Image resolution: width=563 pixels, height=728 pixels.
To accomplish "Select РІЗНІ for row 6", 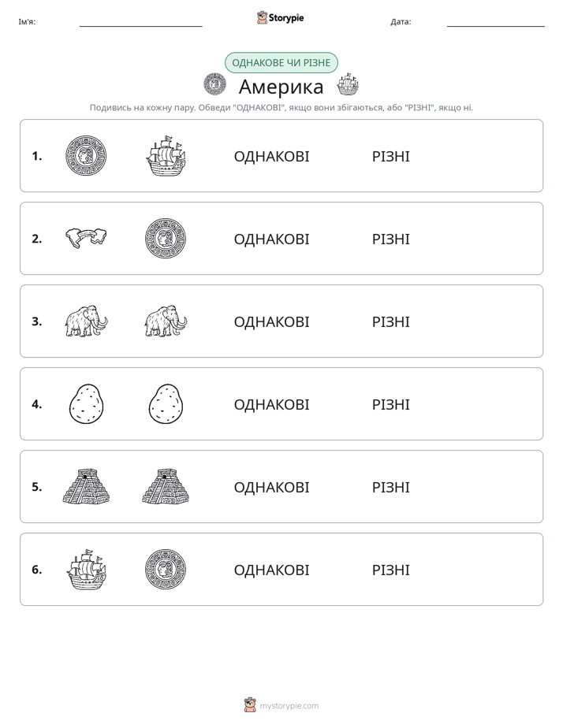I will (x=390, y=570).
